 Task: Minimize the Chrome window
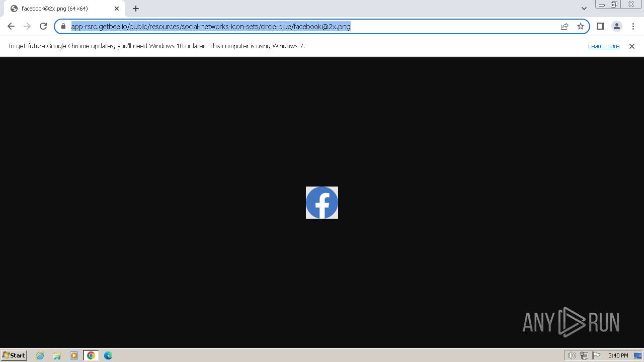[x=602, y=5]
